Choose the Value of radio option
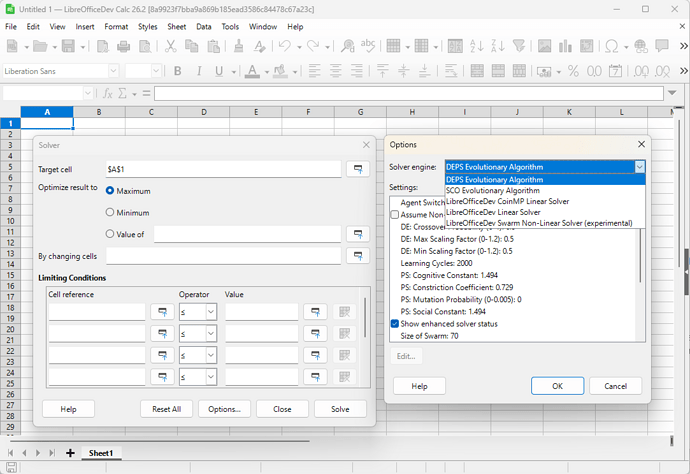Viewport: 690px width, 474px height. (110, 234)
